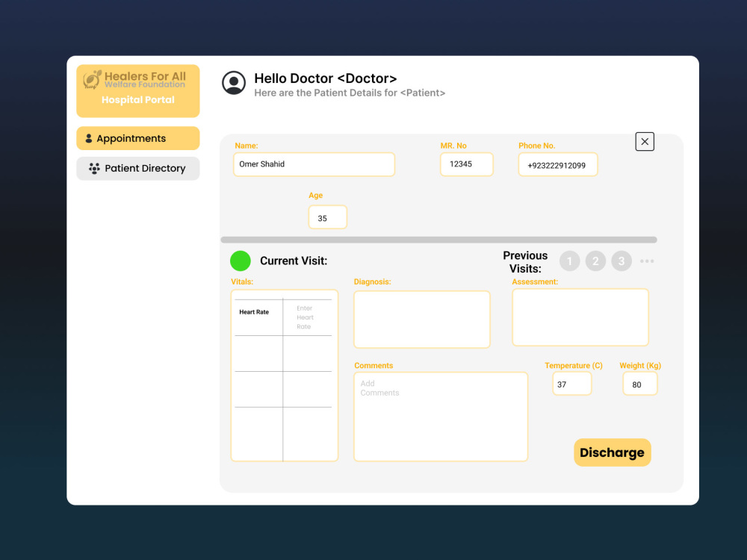Image resolution: width=747 pixels, height=560 pixels.
Task: Open Hospital Portal home banner
Action: (x=137, y=91)
